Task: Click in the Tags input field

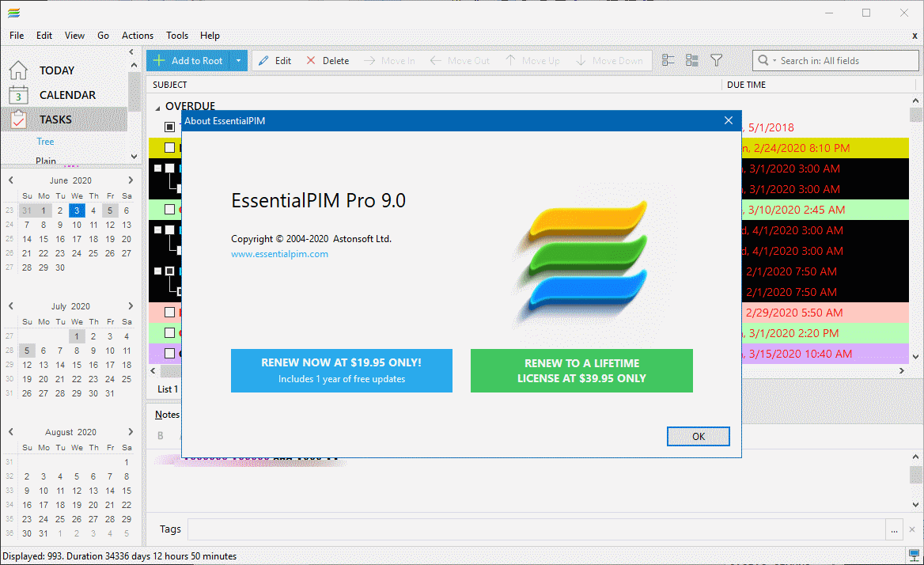Action: click(537, 529)
